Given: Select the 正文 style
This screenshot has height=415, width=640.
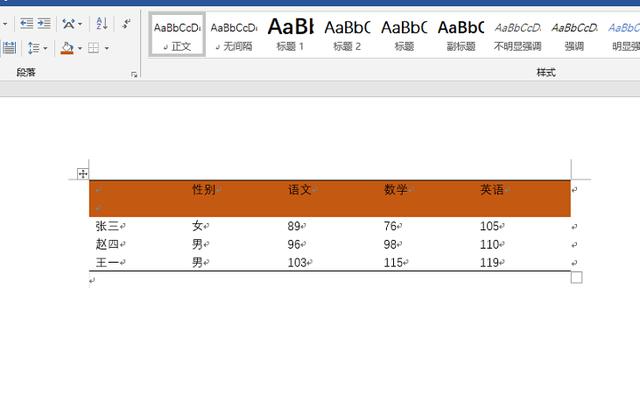Looking at the screenshot, I should (x=177, y=35).
